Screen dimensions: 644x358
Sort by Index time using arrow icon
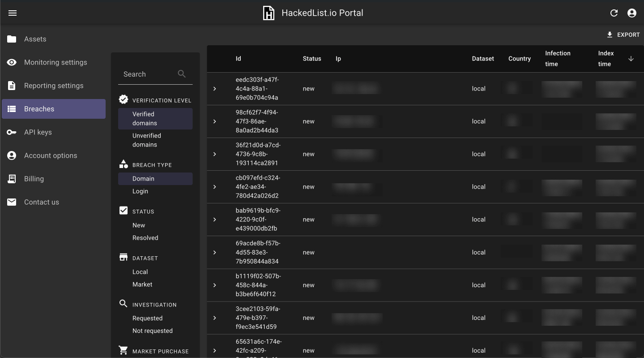tap(631, 59)
